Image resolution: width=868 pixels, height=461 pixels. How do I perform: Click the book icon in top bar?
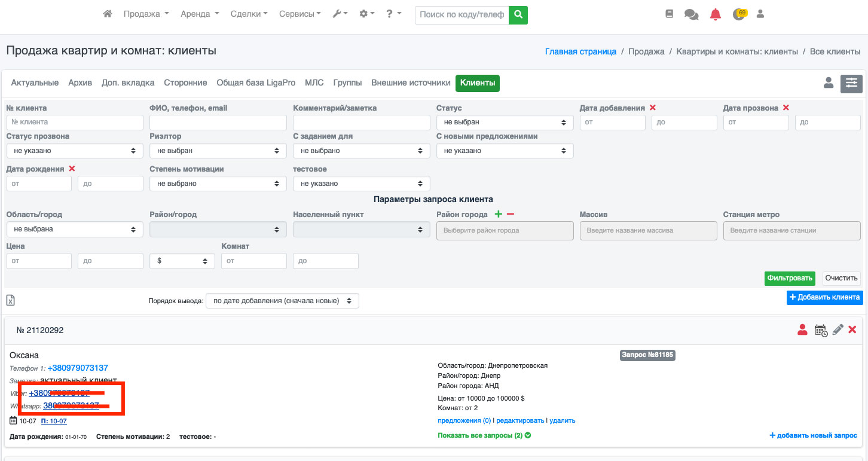669,14
